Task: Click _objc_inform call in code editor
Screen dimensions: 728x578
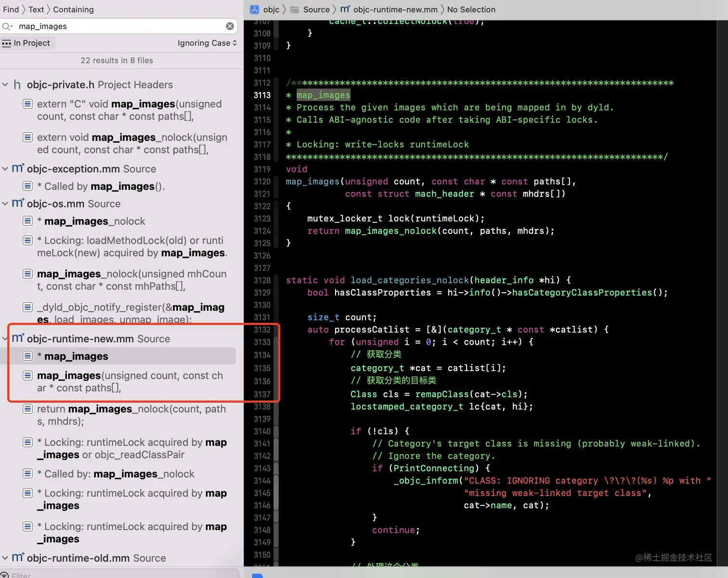Action: pyautogui.click(x=426, y=481)
